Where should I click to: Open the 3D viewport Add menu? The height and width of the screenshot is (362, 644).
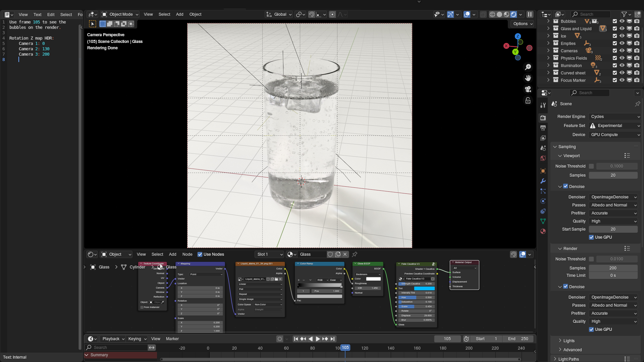[x=179, y=14]
